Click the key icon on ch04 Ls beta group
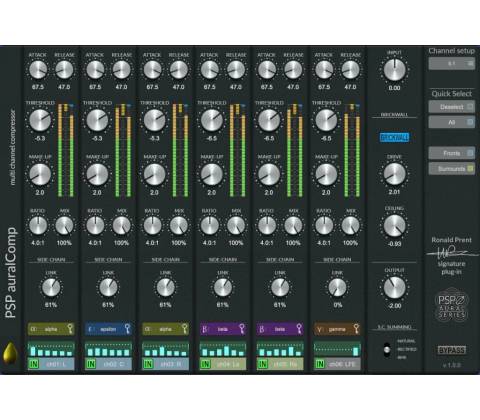The height and width of the screenshot is (420, 480). (x=242, y=329)
